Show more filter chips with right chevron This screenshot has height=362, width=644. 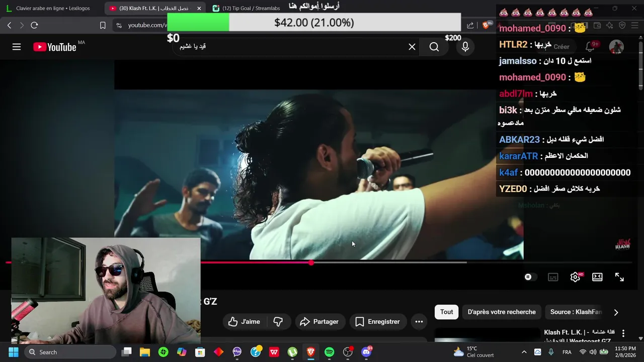click(616, 312)
